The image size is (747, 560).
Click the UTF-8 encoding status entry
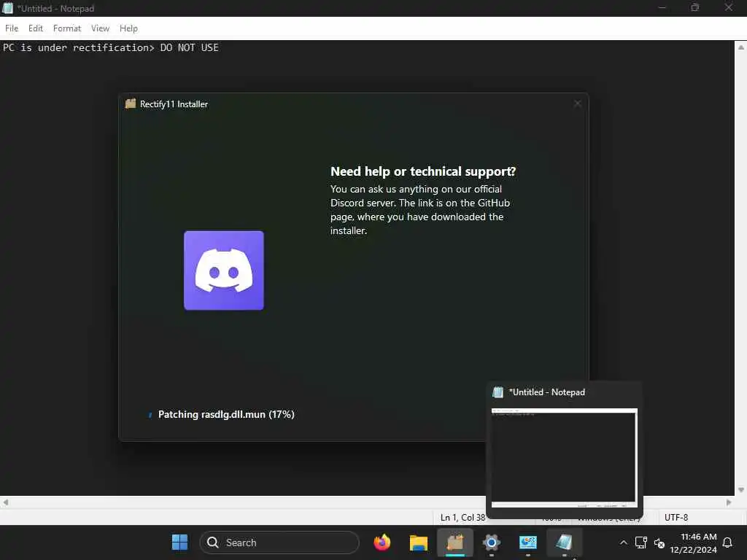676,517
